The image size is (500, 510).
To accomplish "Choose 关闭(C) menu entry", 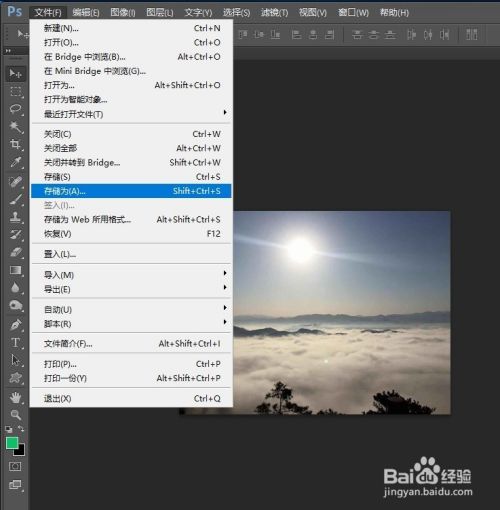I will point(131,134).
